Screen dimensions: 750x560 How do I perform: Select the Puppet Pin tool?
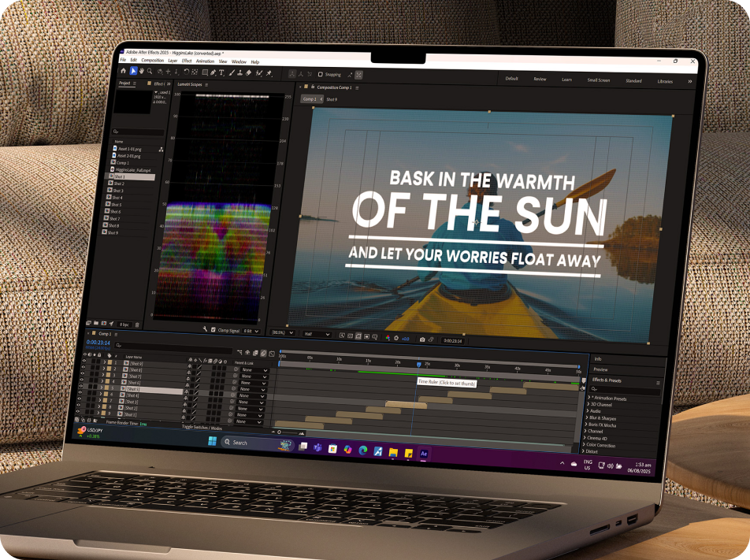(x=269, y=73)
